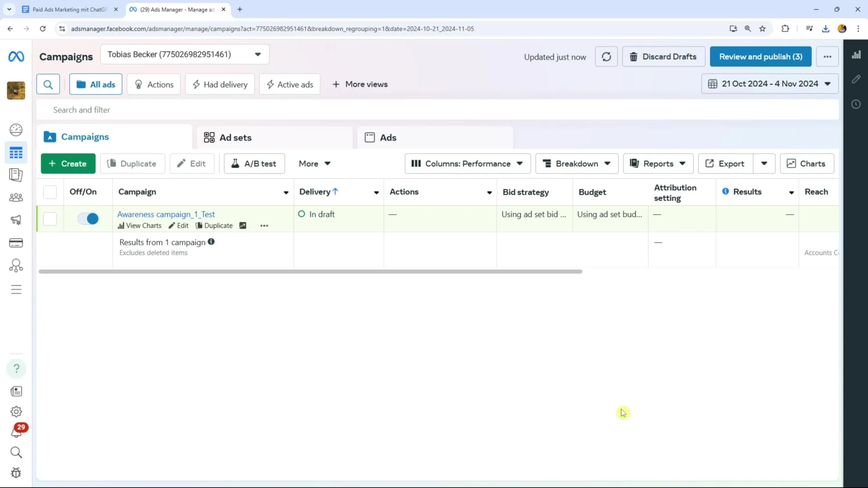Open the Awareness campaign_1_Test link

pos(166,214)
